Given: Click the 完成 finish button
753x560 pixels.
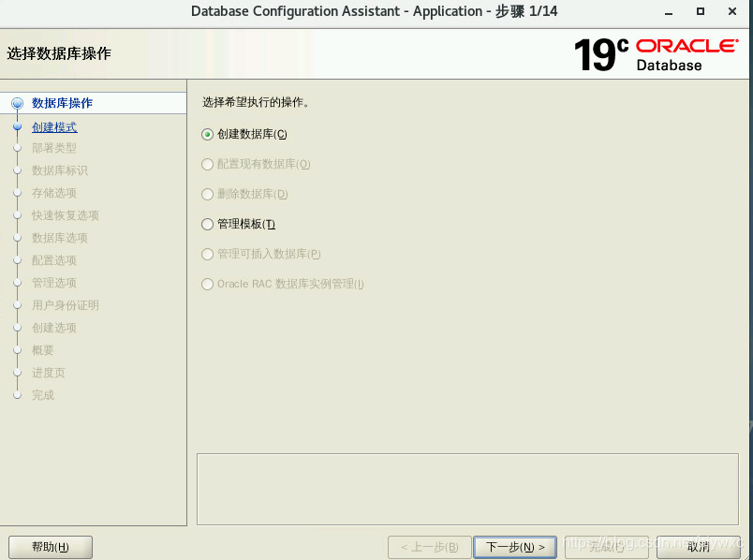Looking at the screenshot, I should (607, 547).
